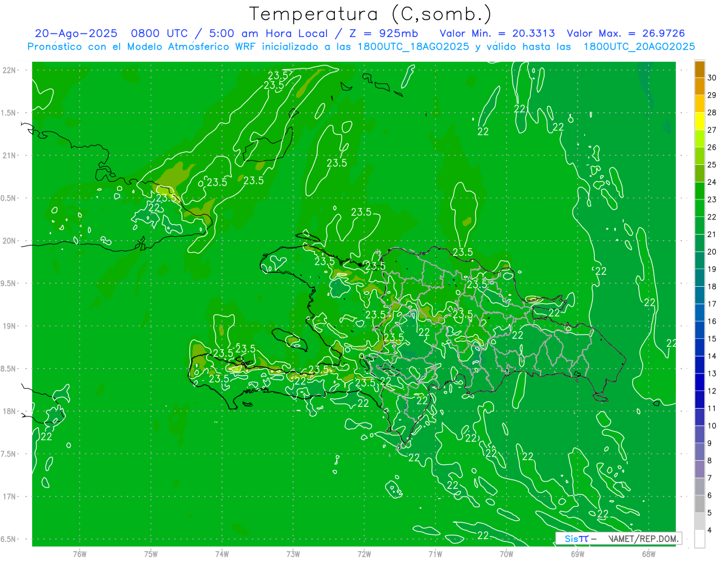Click the '19N' latitude axis label
The image size is (728, 562).
click(x=9, y=326)
